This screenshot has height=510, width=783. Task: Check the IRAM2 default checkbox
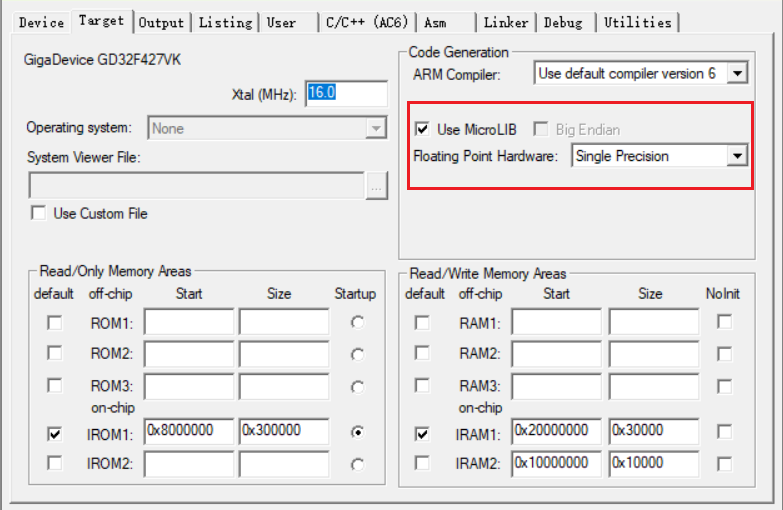click(x=422, y=463)
